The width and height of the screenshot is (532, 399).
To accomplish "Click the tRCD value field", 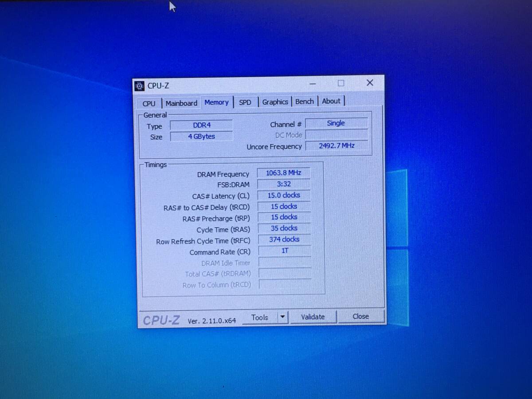I will point(284,206).
